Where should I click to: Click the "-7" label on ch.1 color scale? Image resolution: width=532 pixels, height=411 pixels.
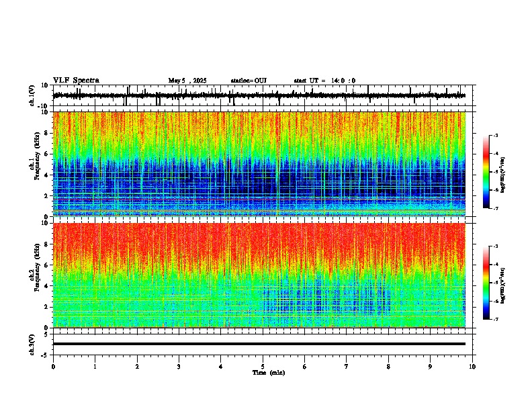(x=495, y=208)
